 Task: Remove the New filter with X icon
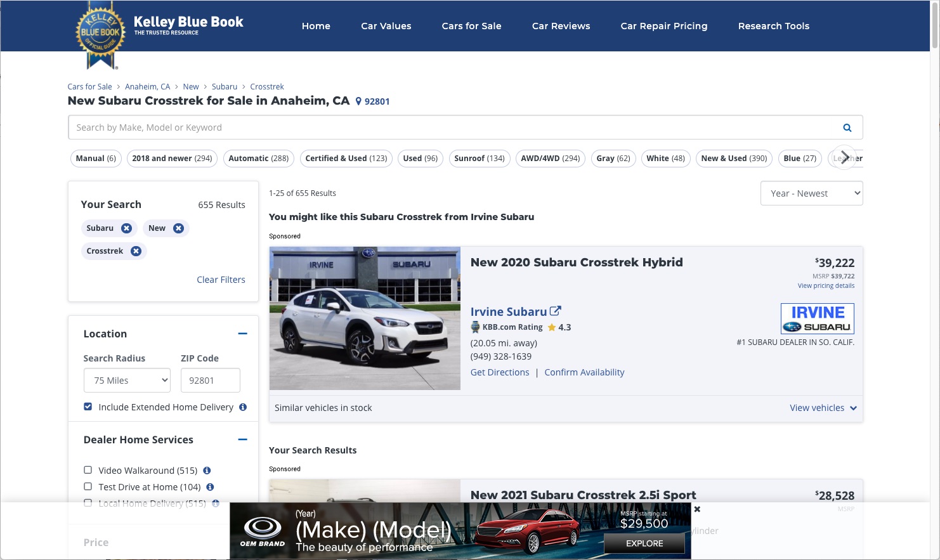point(178,228)
